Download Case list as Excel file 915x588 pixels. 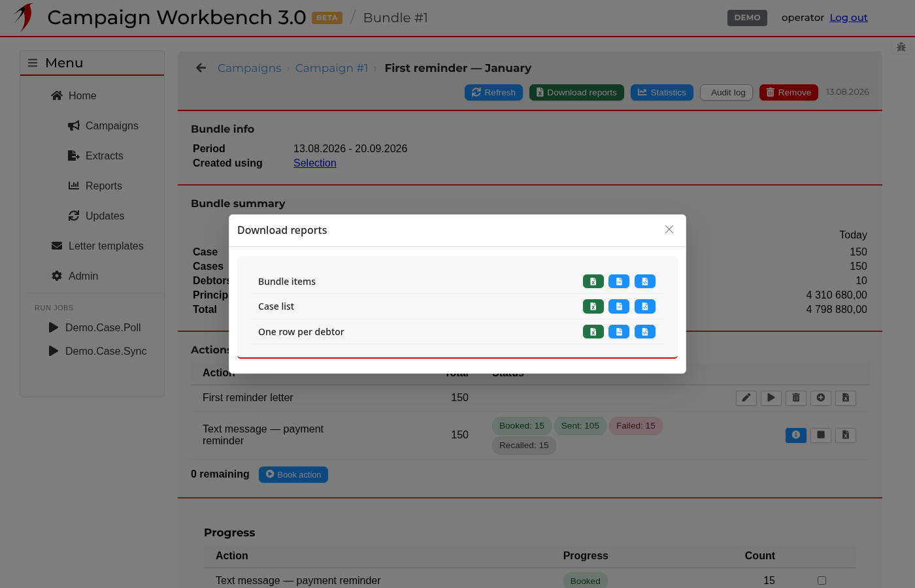click(x=593, y=306)
